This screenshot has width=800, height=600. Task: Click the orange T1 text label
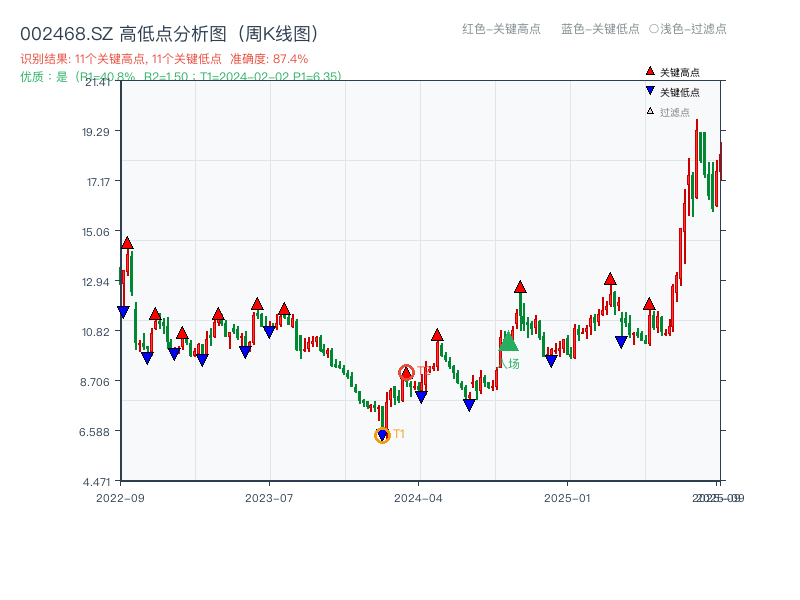(x=399, y=434)
